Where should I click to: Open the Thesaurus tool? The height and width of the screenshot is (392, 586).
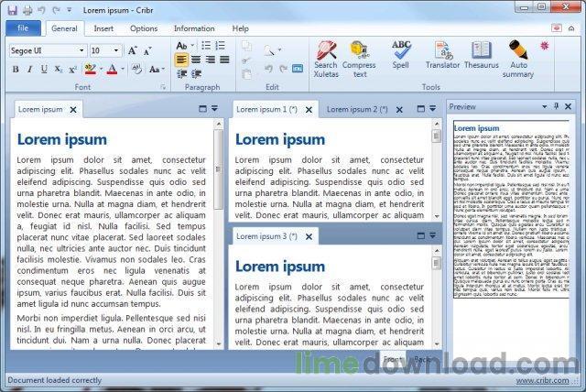point(482,55)
